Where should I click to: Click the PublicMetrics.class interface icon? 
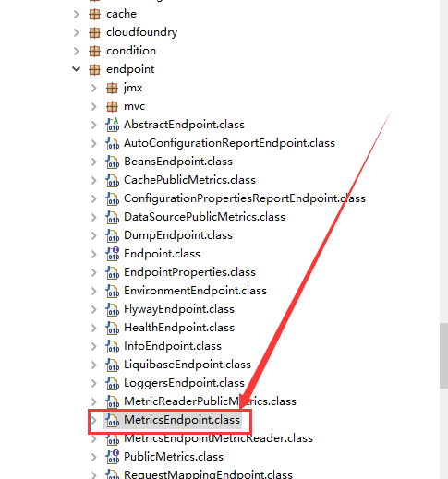pyautogui.click(x=113, y=457)
